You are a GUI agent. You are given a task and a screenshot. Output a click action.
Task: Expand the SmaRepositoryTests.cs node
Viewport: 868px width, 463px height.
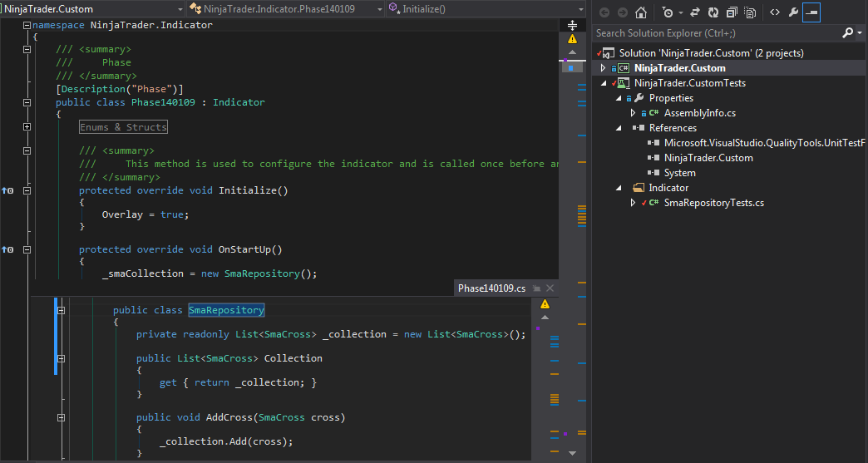coord(634,203)
